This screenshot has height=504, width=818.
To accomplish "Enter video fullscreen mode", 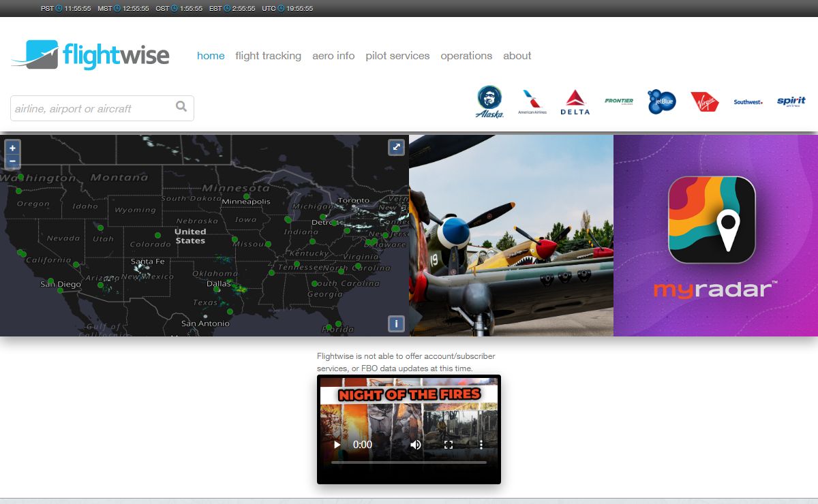I will point(449,445).
